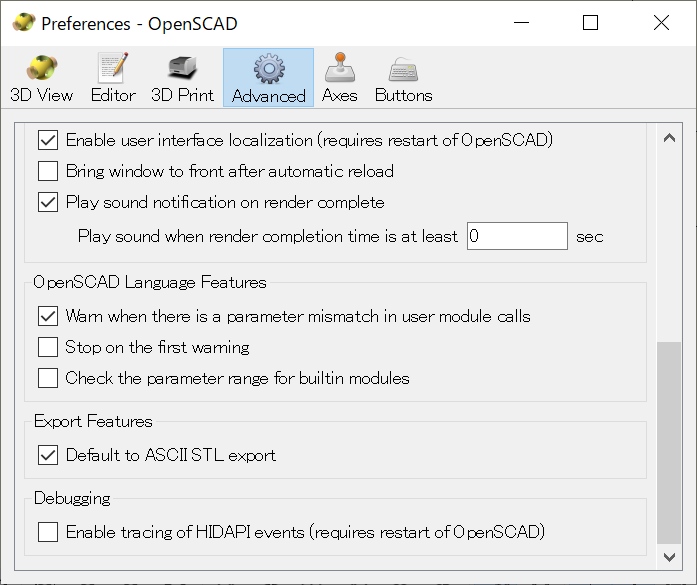This screenshot has width=697, height=585.
Task: Click the OpenSCAD title bar logo
Action: (x=24, y=22)
